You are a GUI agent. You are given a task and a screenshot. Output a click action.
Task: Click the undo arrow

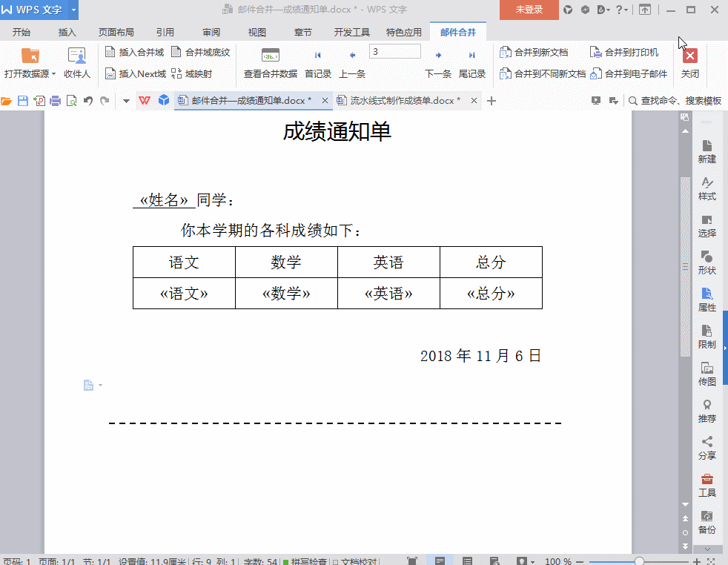point(88,100)
